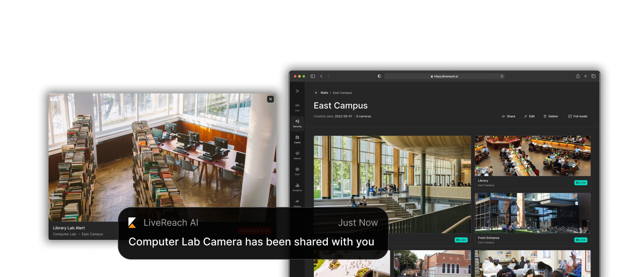Open the Shares section in the sidebar

[297, 203]
